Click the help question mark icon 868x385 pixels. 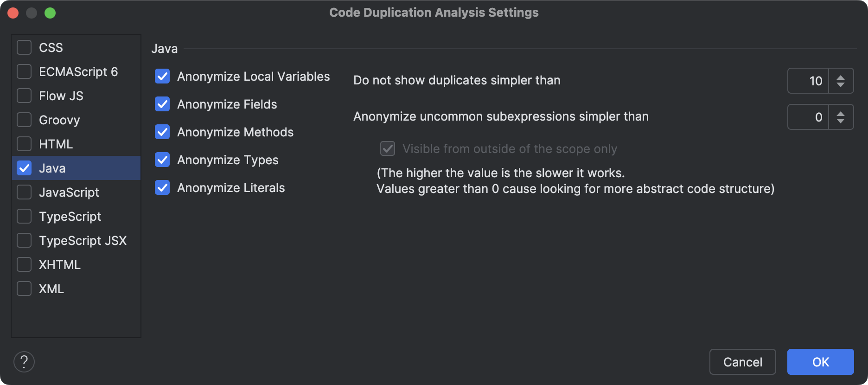tap(24, 362)
